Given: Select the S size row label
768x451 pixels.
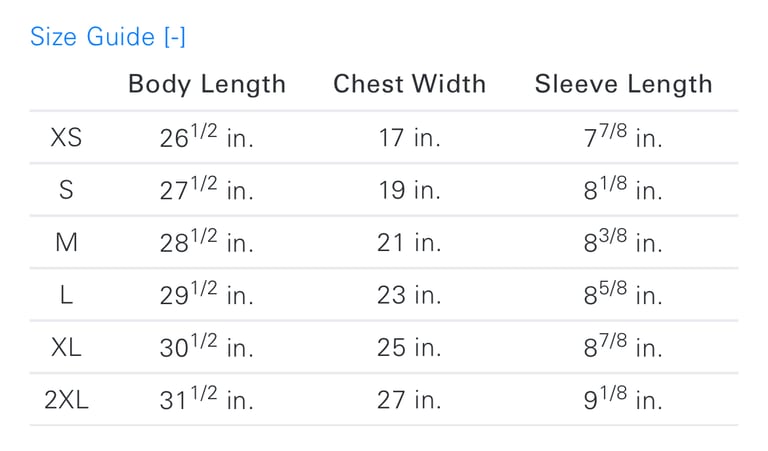Looking at the screenshot, I should (66, 190).
